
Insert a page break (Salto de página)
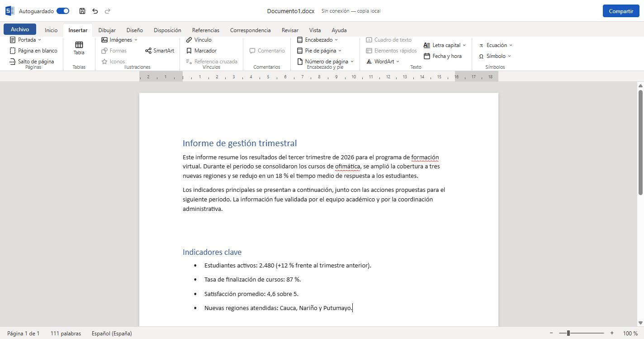tap(32, 62)
